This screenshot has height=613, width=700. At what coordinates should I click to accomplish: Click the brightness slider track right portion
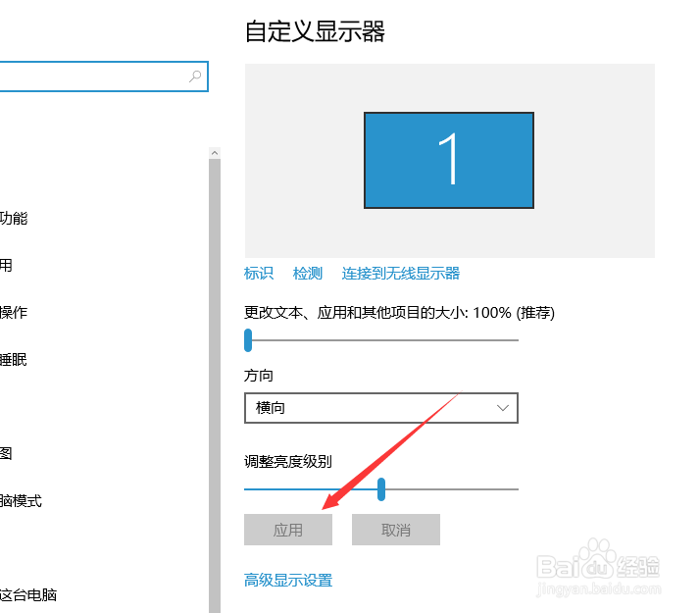[451, 489]
